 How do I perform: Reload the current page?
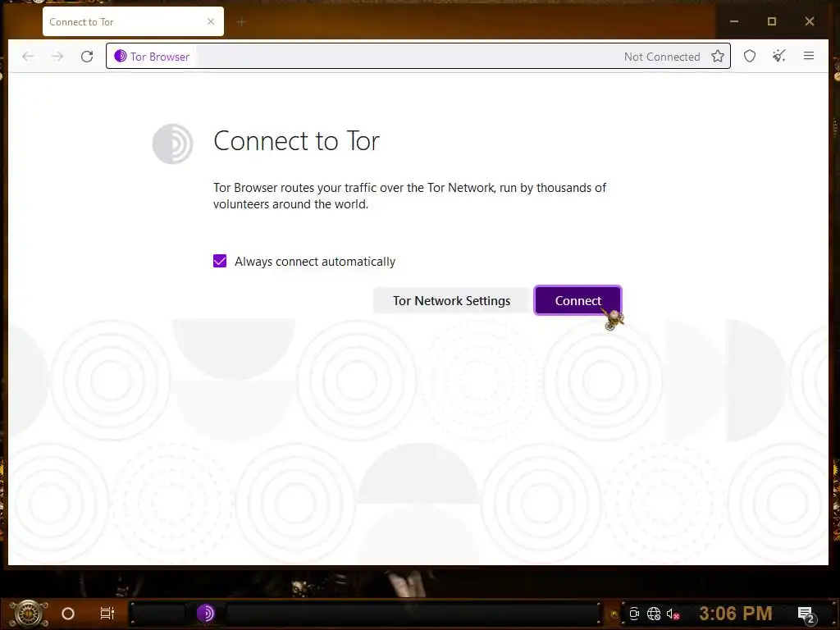pyautogui.click(x=87, y=57)
